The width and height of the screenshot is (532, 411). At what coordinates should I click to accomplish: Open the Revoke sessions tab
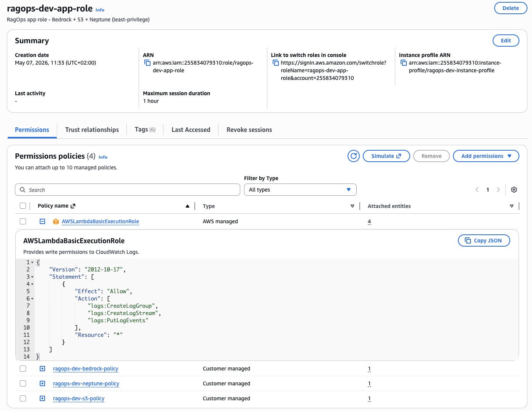249,130
